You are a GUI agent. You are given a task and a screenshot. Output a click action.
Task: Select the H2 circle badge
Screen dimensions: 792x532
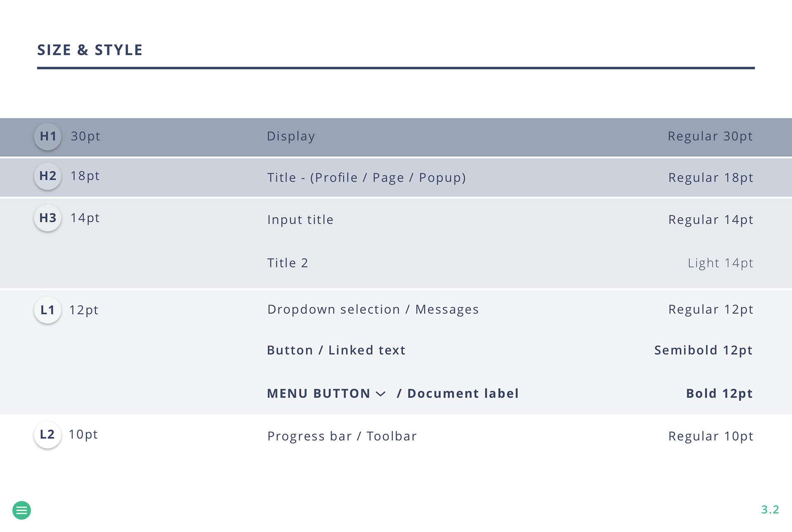point(48,176)
